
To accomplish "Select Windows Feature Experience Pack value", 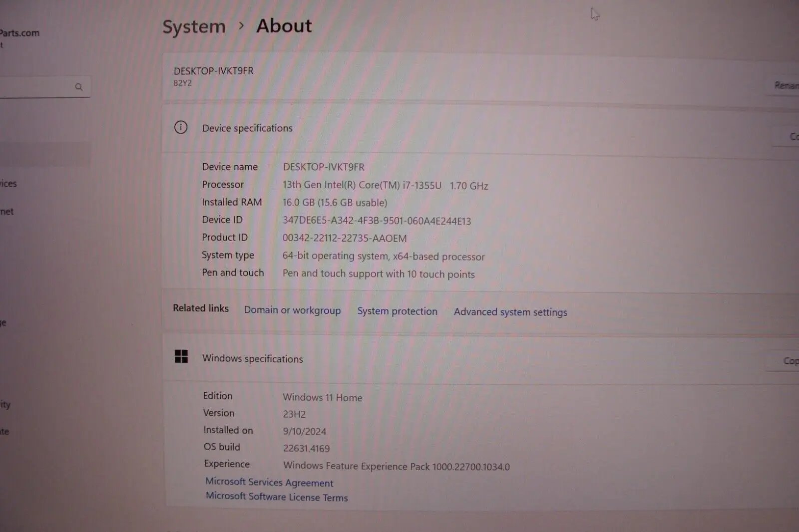I will 397,466.
